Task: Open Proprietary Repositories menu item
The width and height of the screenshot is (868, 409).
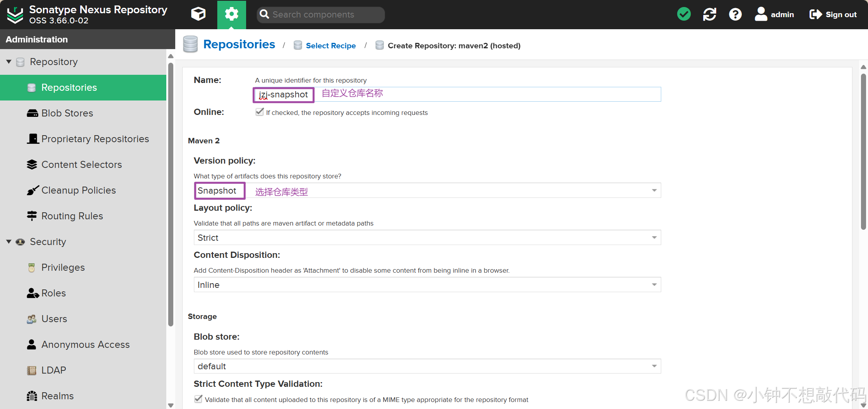Action: (x=83, y=139)
